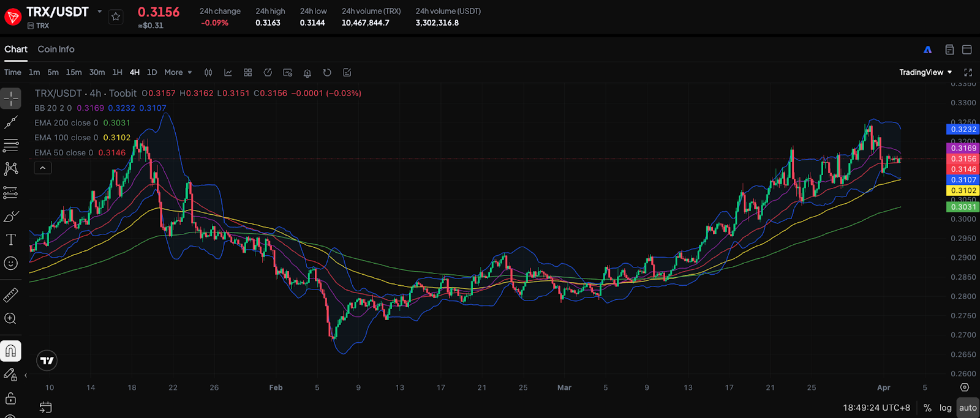Click the fullscreen chart icon
Image resolution: width=980 pixels, height=418 pixels.
point(968,72)
